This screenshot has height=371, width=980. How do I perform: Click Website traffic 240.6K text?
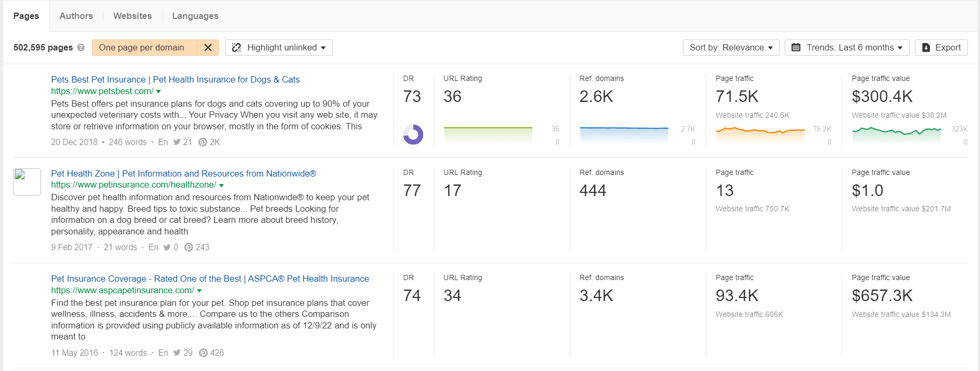(752, 115)
